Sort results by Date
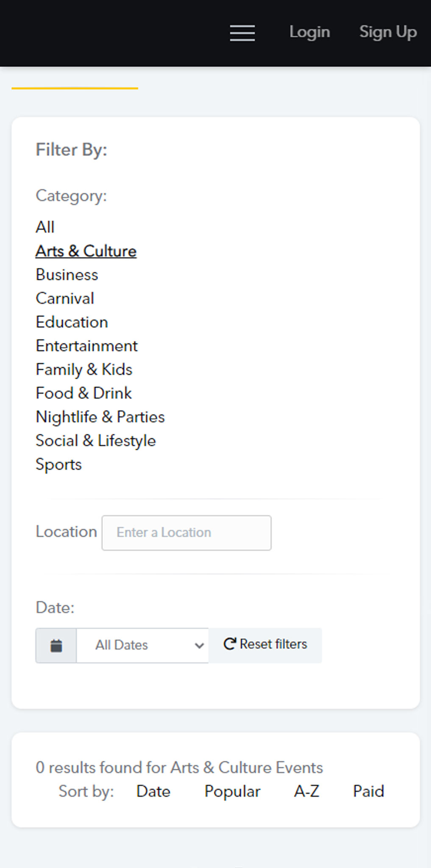The width and height of the screenshot is (431, 868). click(153, 791)
